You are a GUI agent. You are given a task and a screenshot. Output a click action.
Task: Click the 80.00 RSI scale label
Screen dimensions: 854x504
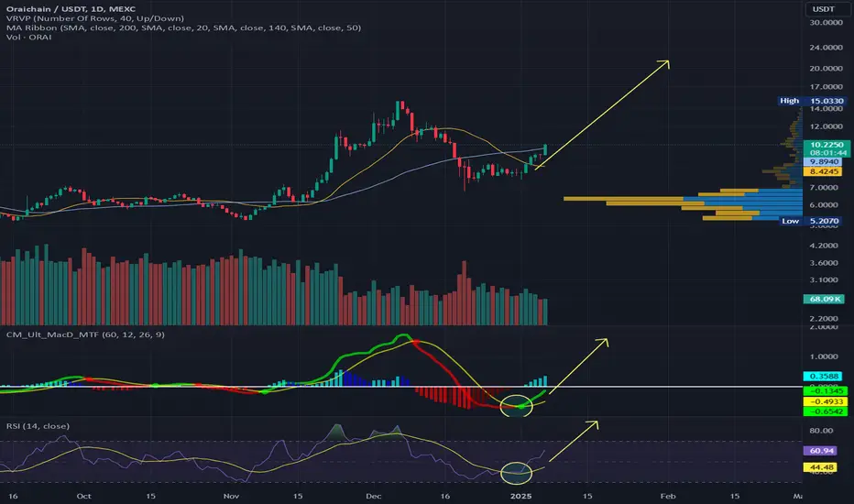tap(821, 431)
